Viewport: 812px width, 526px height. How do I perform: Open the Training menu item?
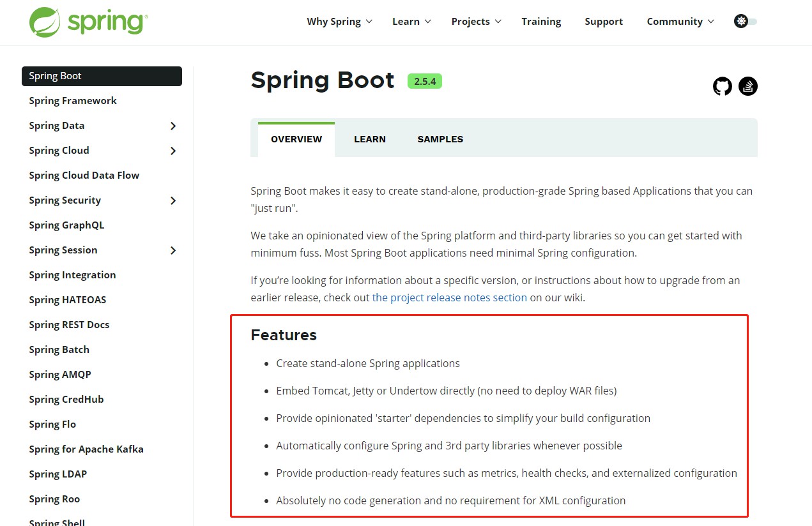click(x=541, y=22)
